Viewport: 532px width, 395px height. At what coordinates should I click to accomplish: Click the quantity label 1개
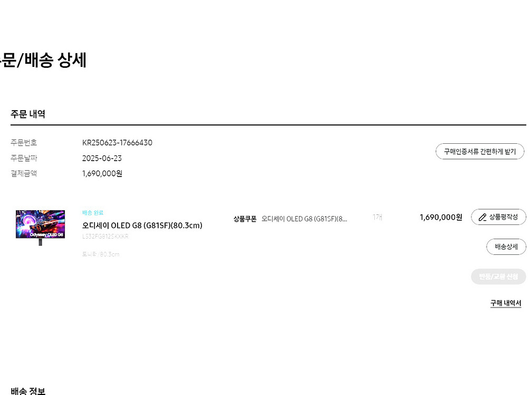378,217
